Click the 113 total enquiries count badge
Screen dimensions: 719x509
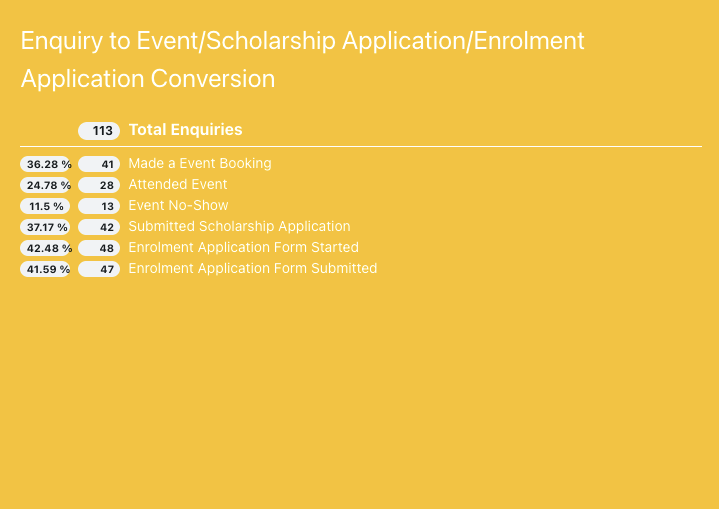point(99,130)
